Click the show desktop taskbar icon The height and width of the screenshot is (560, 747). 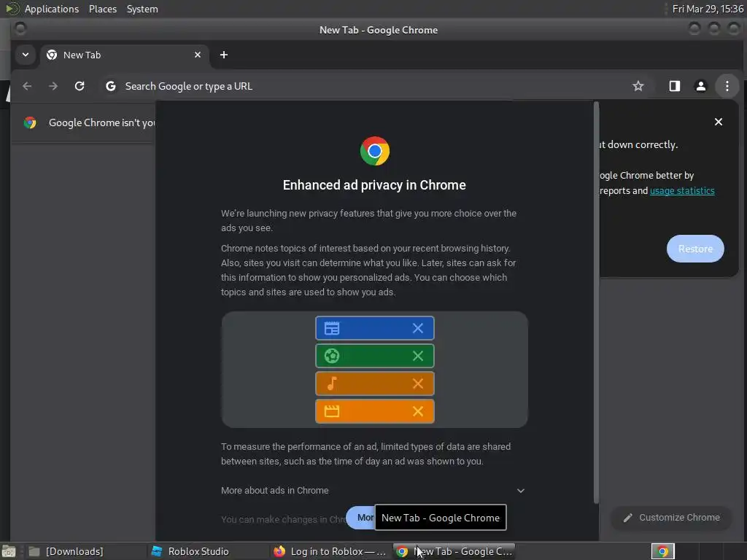click(9, 551)
